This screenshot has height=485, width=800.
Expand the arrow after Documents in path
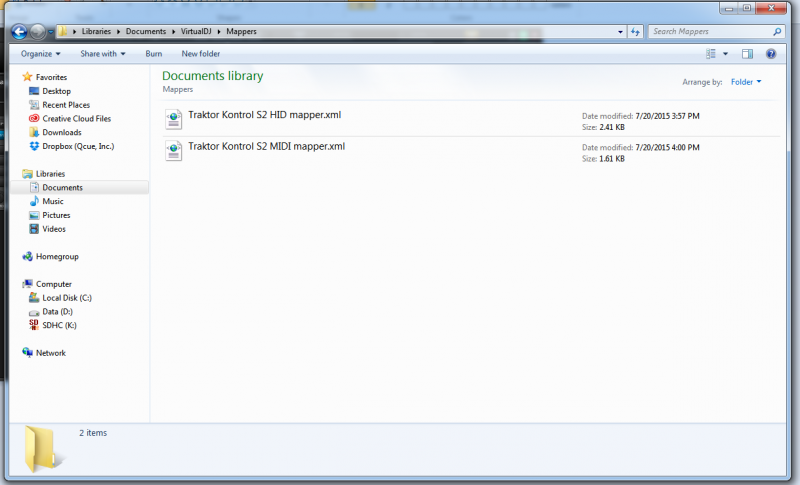(173, 32)
